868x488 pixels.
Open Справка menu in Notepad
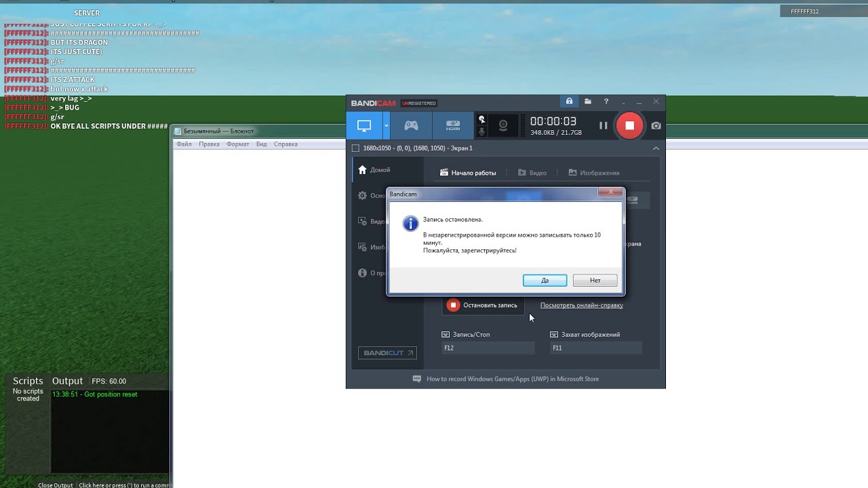tap(285, 144)
